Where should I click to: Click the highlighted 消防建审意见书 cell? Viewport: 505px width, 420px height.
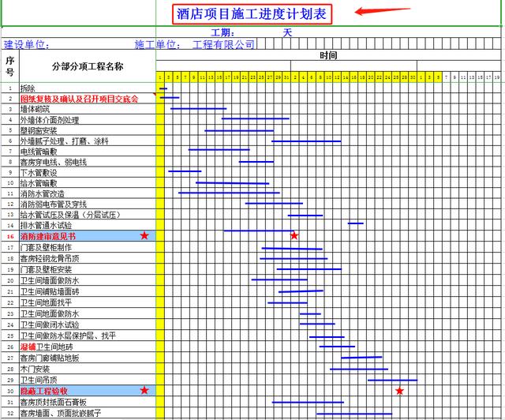pyautogui.click(x=88, y=236)
